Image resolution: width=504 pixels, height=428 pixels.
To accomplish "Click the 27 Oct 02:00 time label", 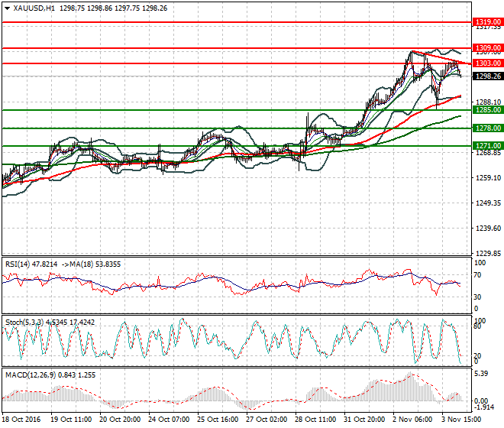I will (x=267, y=420).
